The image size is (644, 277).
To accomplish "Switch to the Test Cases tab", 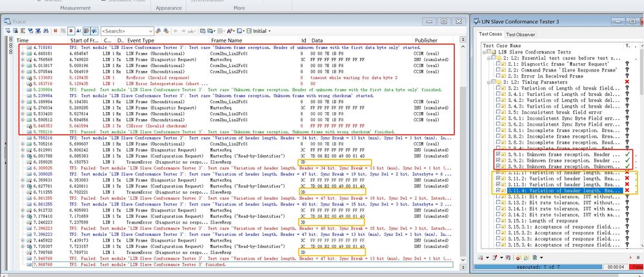I will click(x=491, y=34).
